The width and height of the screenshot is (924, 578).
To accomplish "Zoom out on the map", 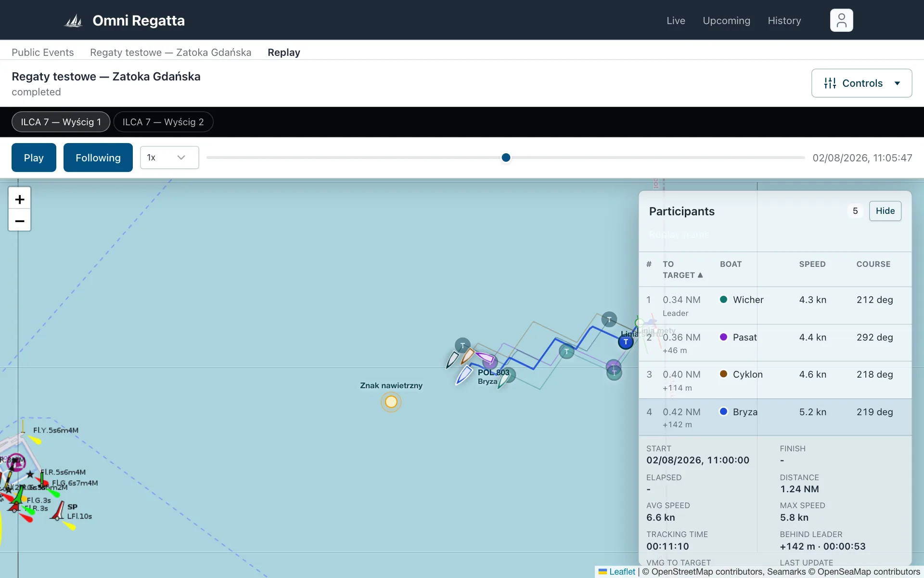I will point(20,221).
